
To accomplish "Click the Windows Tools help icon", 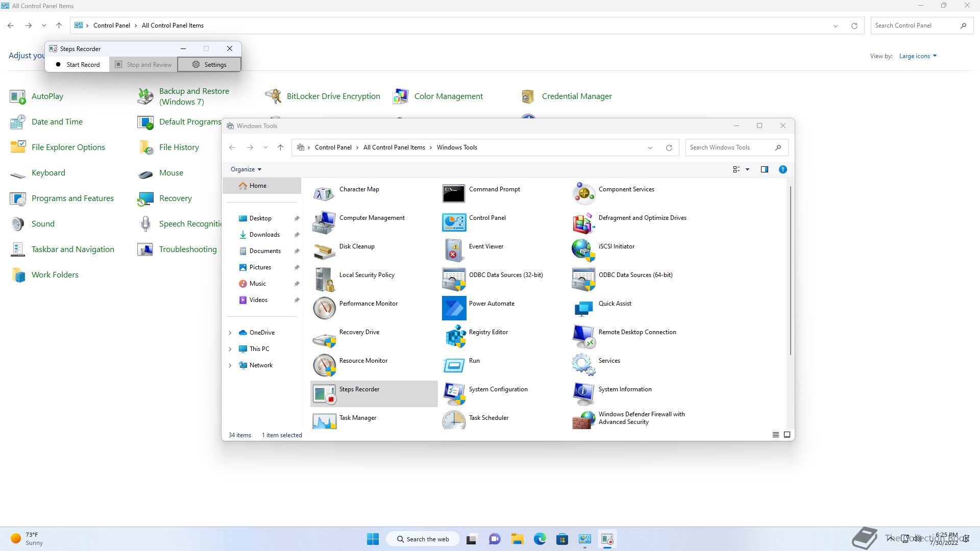I will pos(782,169).
